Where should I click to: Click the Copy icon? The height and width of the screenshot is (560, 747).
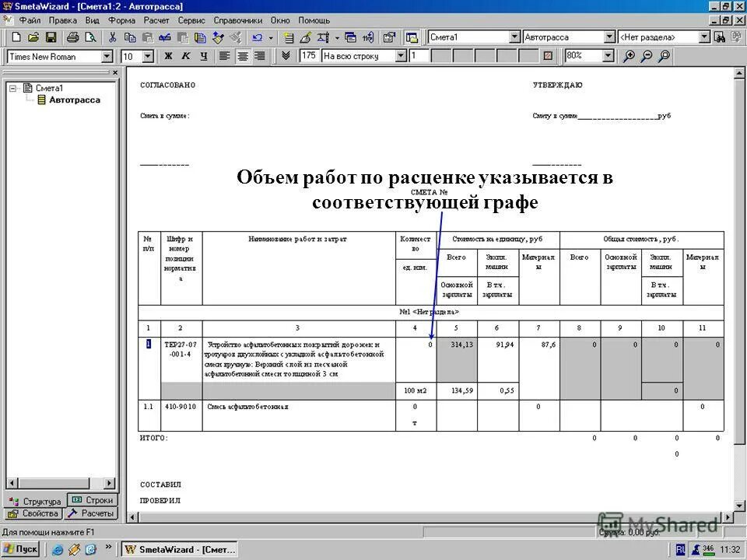[x=130, y=37]
